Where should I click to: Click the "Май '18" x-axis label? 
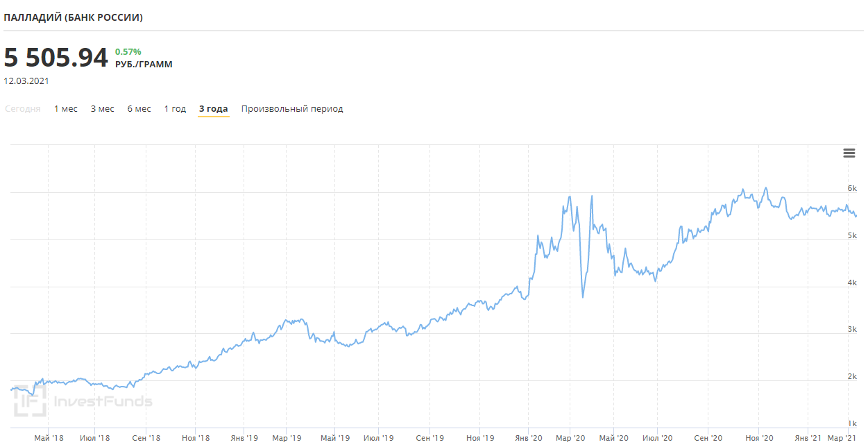pos(49,438)
